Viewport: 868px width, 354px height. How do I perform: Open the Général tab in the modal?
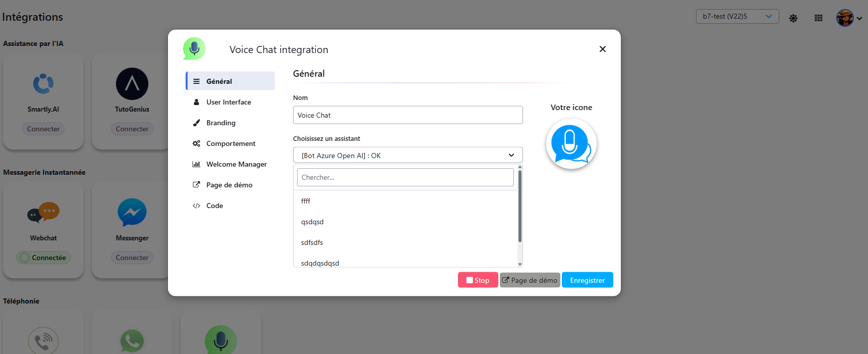[x=230, y=81]
